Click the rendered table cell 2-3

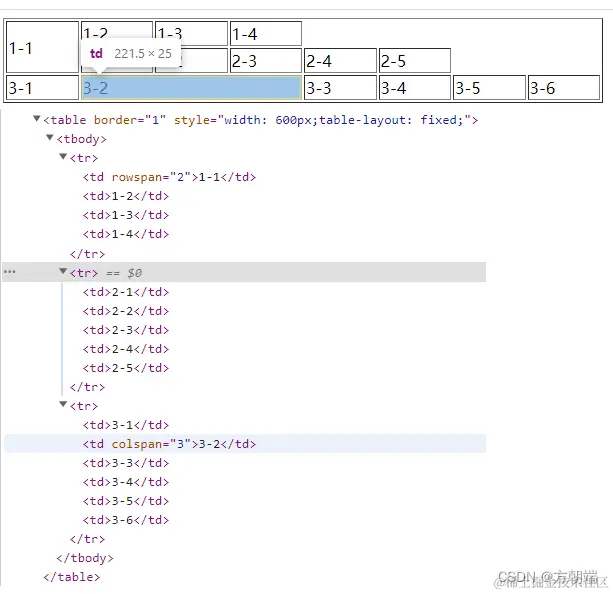pos(266,61)
